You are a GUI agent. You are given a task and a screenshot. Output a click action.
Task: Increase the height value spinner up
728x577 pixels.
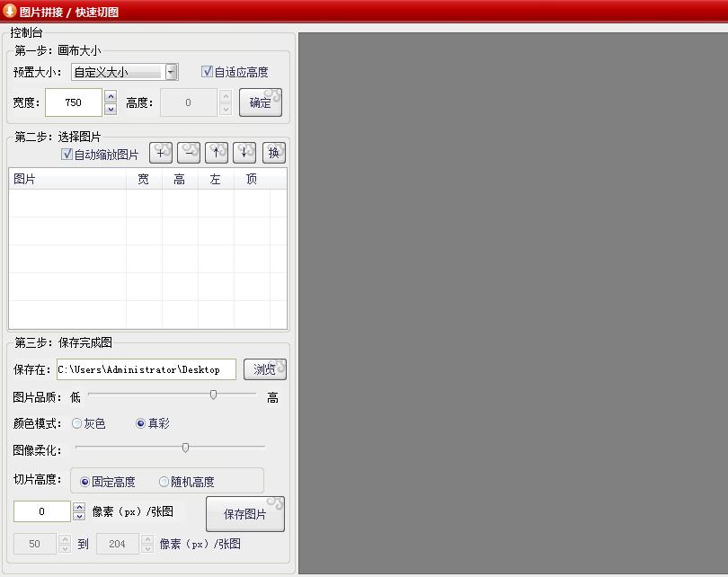coord(226,96)
